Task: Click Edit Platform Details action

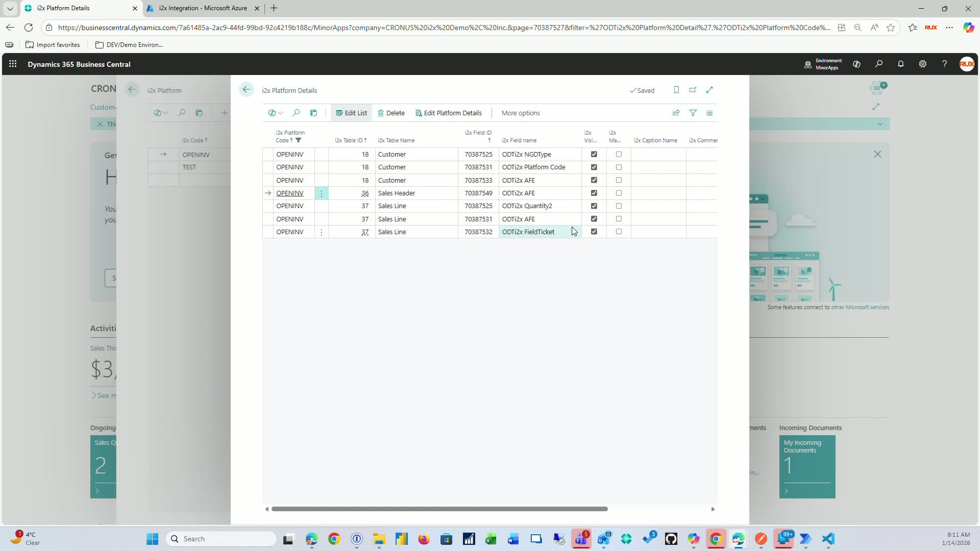Action: click(448, 113)
